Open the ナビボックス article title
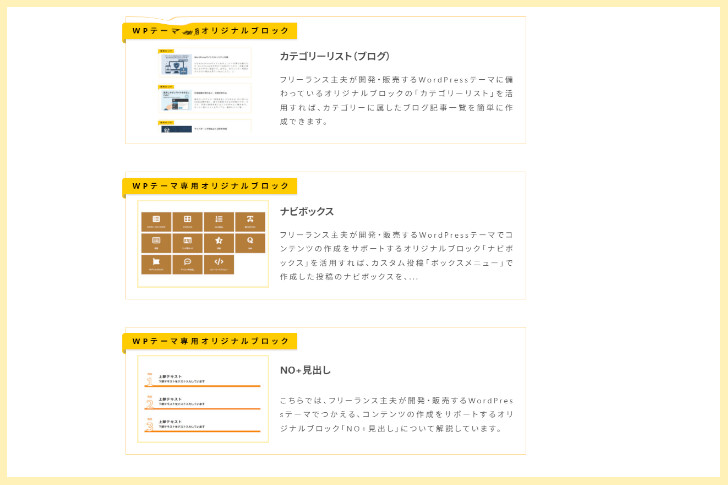The width and height of the screenshot is (728, 485). (x=306, y=212)
